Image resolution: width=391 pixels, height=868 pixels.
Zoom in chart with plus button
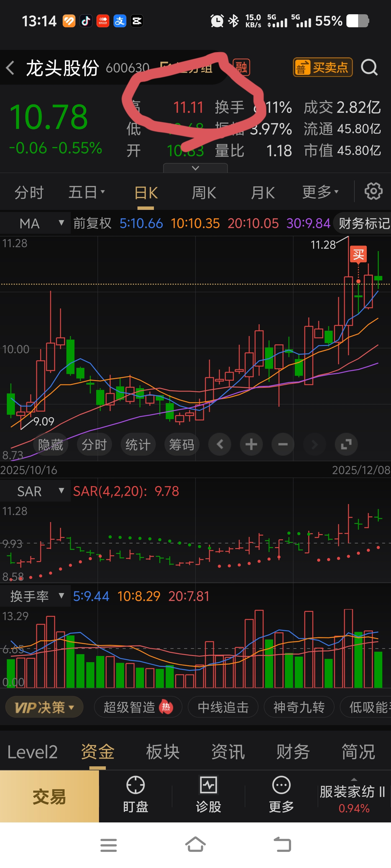pyautogui.click(x=251, y=445)
